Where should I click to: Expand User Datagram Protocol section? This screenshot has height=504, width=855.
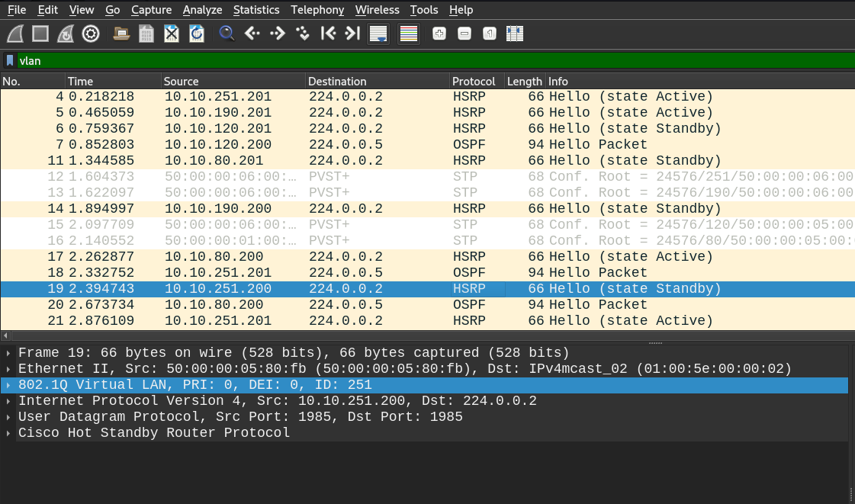(x=8, y=417)
